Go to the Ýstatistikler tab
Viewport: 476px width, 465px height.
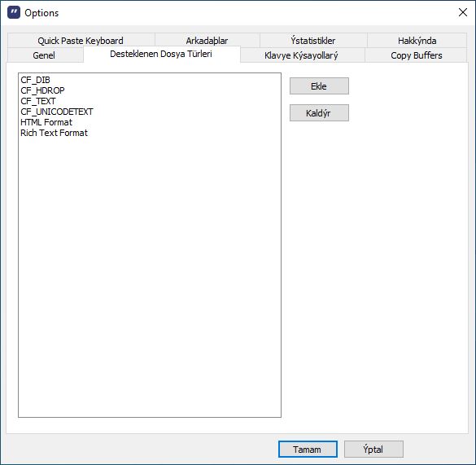pyautogui.click(x=313, y=41)
